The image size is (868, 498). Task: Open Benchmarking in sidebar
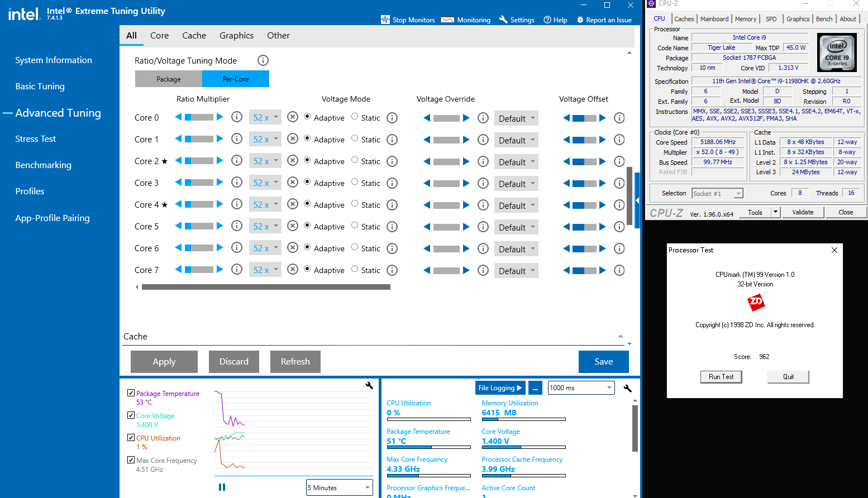(x=43, y=165)
